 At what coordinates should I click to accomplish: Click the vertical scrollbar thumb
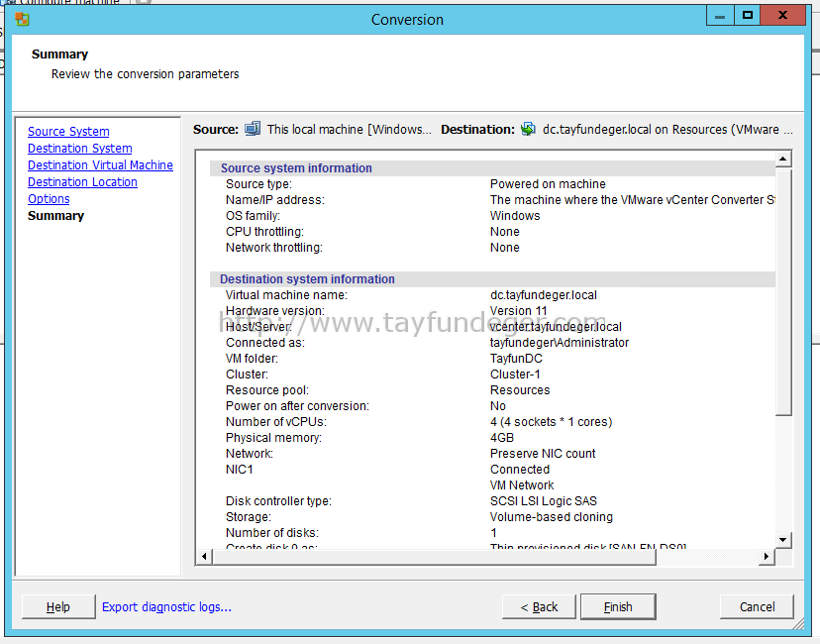click(783, 291)
